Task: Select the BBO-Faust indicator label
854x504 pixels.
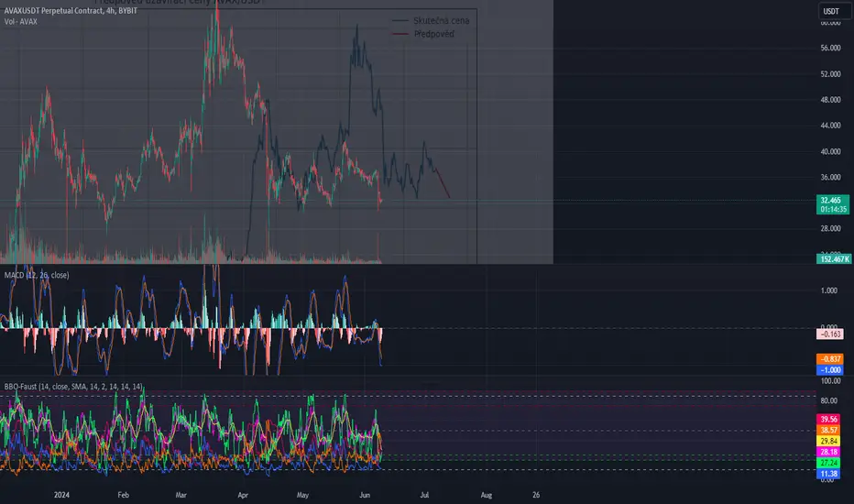Action: click(73, 387)
